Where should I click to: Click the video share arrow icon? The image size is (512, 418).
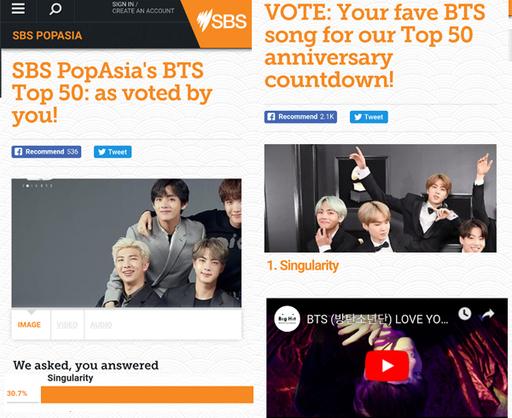(488, 314)
